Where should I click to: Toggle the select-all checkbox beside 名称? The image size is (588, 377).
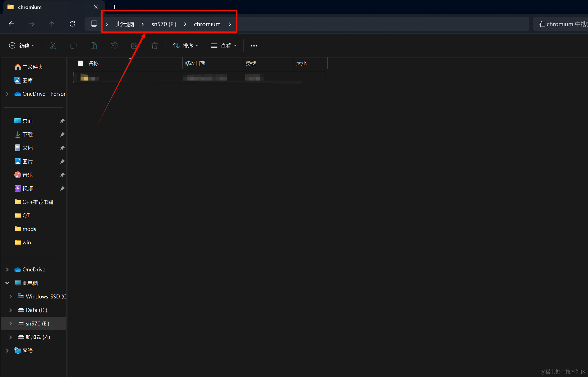(x=81, y=63)
